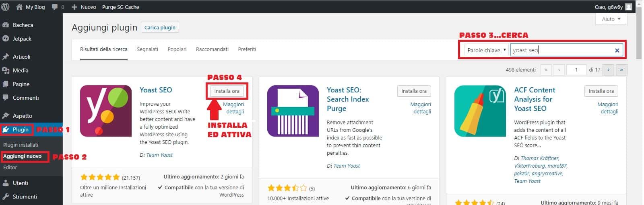The height and width of the screenshot is (205, 644).
Task: Click the Articoli pin icon
Action: point(6,57)
